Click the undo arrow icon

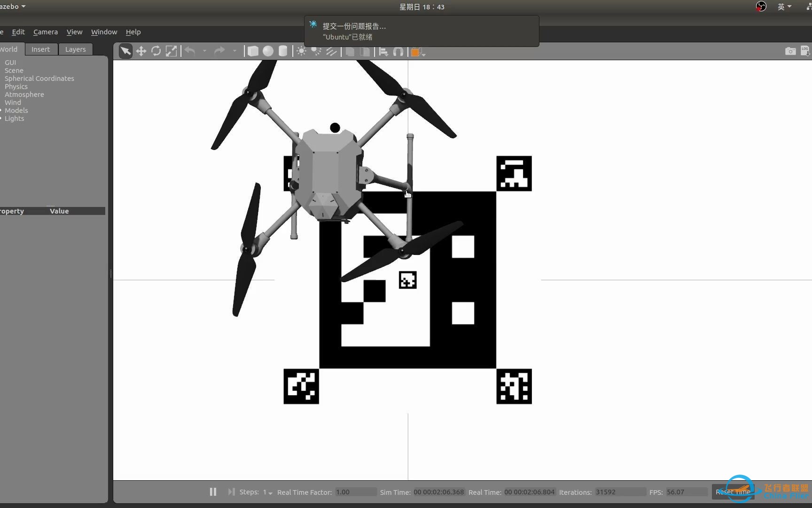(190, 51)
